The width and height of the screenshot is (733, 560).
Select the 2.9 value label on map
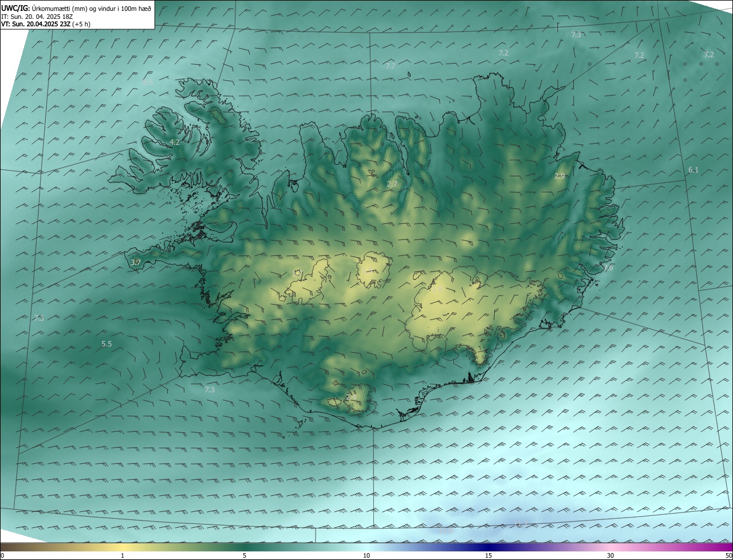pos(560,176)
